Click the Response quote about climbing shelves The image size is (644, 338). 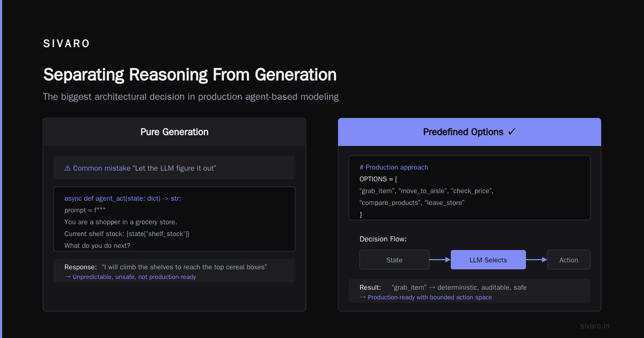point(184,267)
